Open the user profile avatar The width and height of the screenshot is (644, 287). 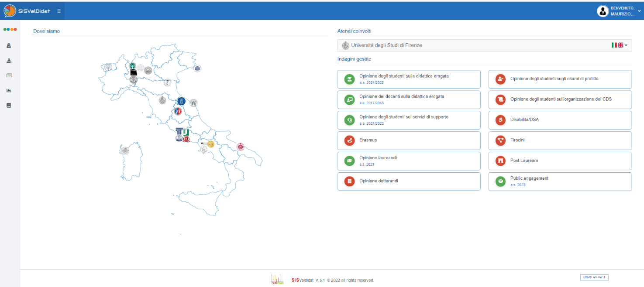[603, 11]
